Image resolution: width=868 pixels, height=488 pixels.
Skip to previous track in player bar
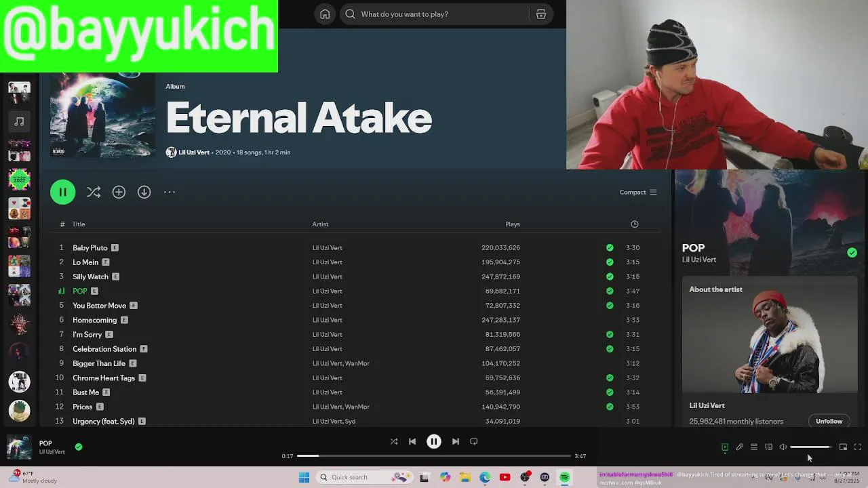pos(412,442)
